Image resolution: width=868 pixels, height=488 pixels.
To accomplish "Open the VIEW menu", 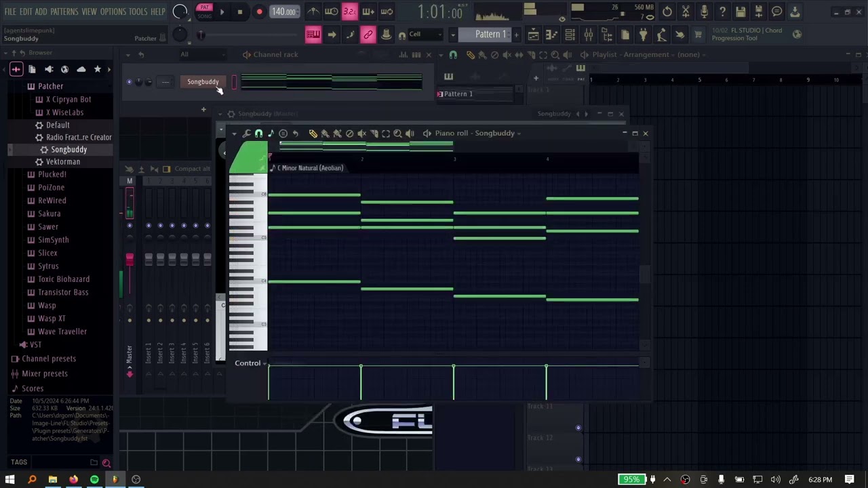I will (x=89, y=12).
